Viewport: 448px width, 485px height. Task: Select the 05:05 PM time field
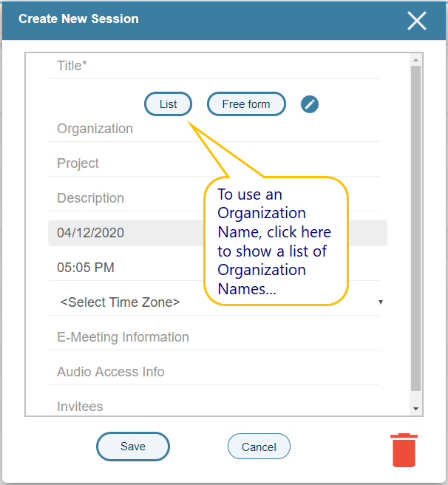(126, 268)
